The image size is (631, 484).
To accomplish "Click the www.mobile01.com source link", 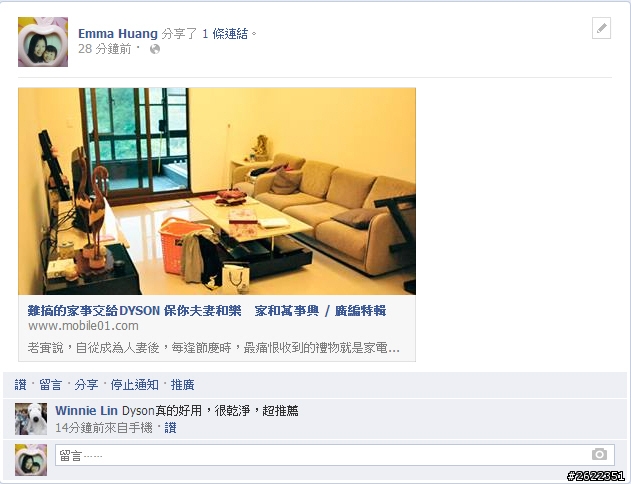I will [83, 326].
